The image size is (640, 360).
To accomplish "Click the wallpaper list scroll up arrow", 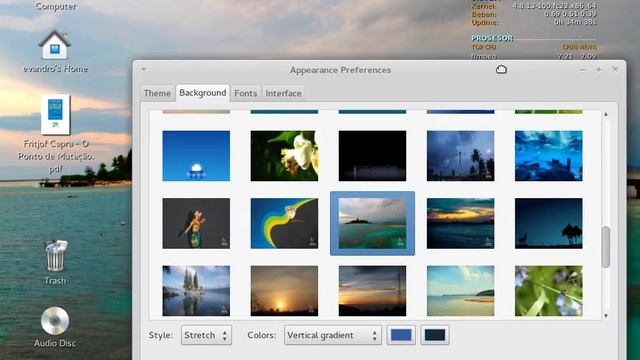I will tap(606, 114).
